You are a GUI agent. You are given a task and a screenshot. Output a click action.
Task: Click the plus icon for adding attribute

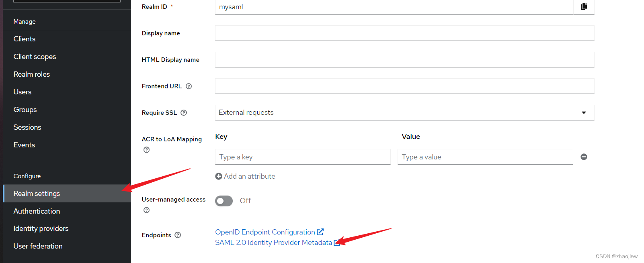coord(219,176)
